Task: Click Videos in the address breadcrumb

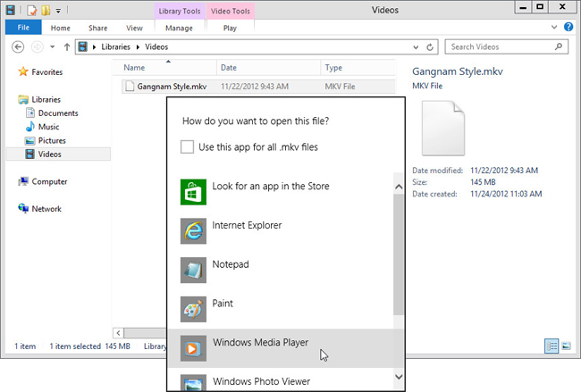Action: [x=156, y=47]
